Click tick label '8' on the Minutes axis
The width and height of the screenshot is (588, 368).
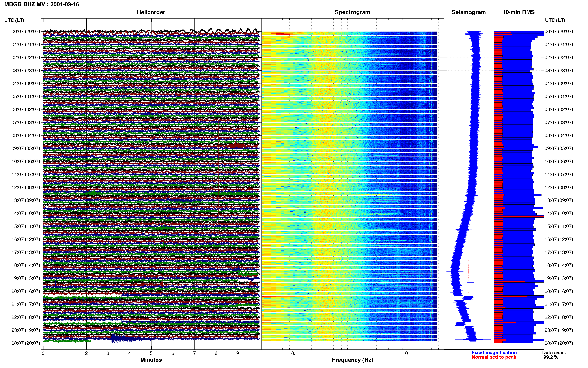tap(216, 353)
